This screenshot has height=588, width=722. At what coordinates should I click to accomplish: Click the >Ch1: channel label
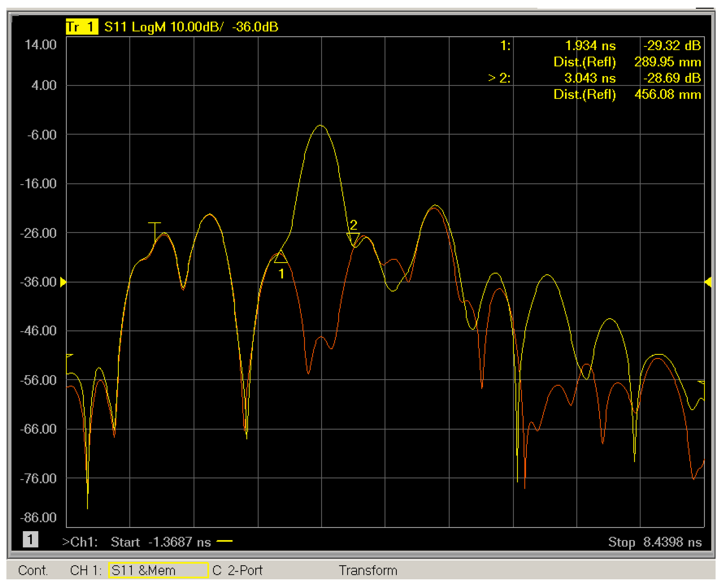click(80, 542)
